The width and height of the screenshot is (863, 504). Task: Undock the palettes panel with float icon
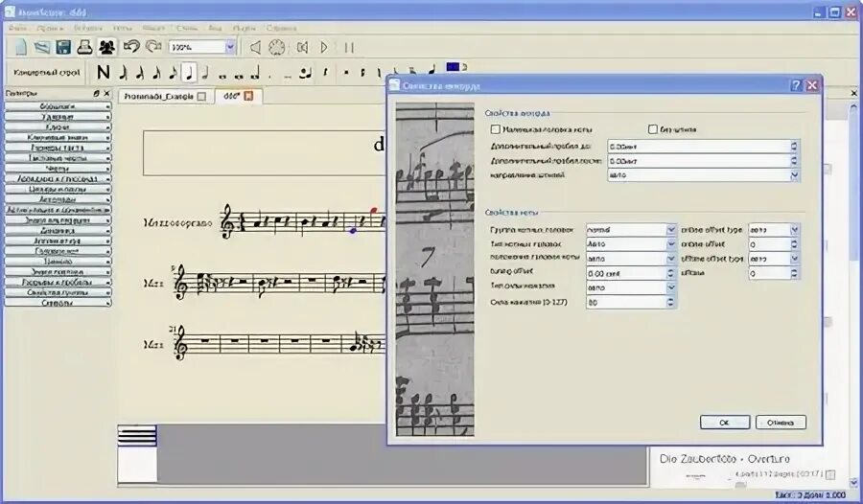click(96, 94)
